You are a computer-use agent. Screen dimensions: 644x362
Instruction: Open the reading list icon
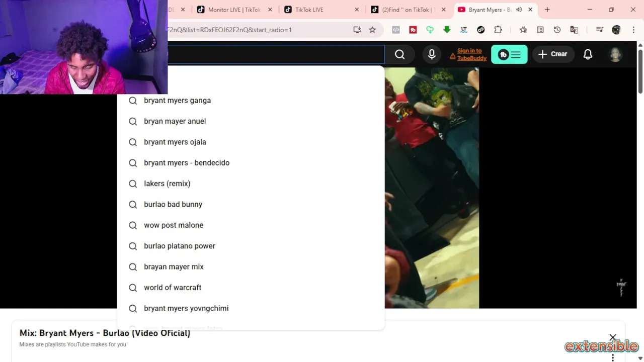(540, 30)
